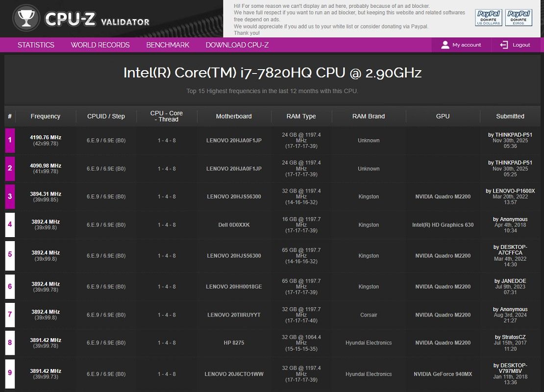The width and height of the screenshot is (544, 392).
Task: Click the My account user icon
Action: pos(445,45)
